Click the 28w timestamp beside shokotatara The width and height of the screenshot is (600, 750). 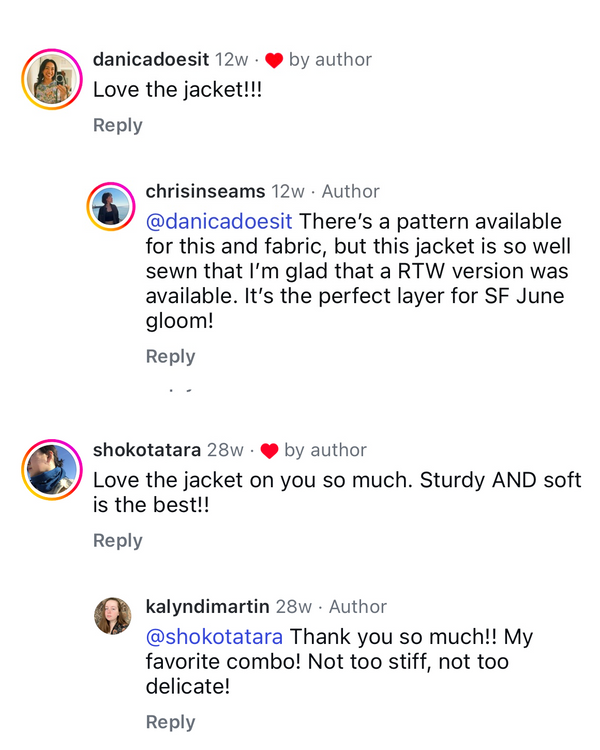pyautogui.click(x=226, y=450)
